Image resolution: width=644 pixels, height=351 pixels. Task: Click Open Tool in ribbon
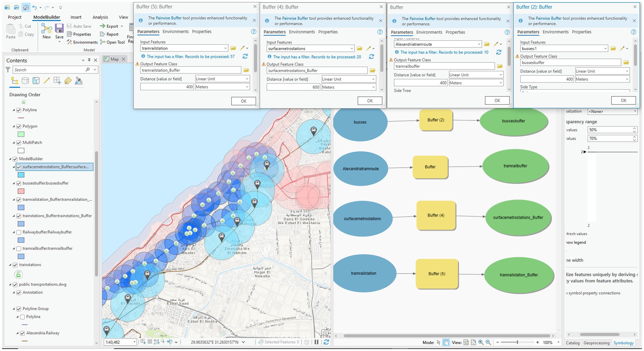[x=112, y=42]
